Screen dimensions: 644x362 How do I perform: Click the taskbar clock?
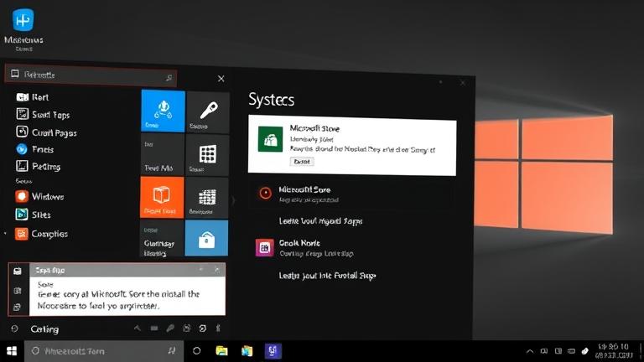click(x=614, y=351)
